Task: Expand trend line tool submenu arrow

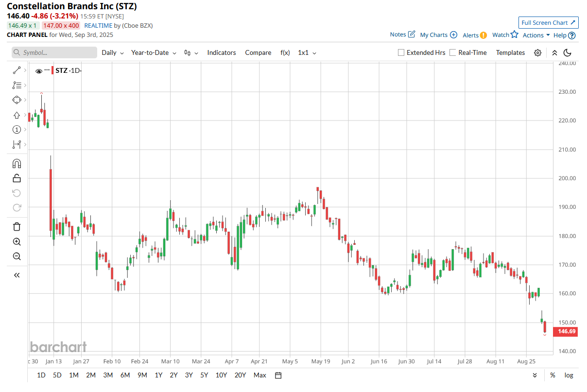Action: click(x=25, y=70)
